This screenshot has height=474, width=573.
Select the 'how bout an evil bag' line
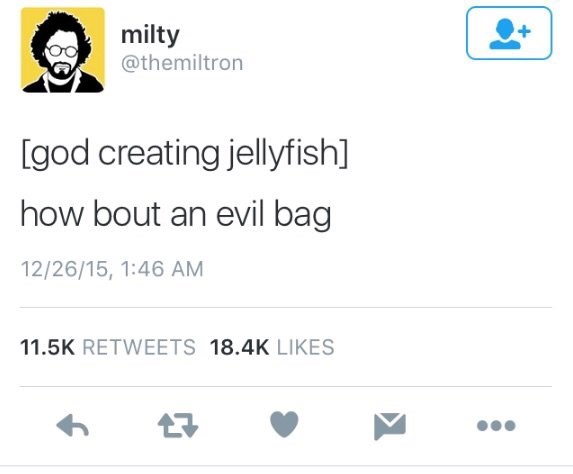176,215
